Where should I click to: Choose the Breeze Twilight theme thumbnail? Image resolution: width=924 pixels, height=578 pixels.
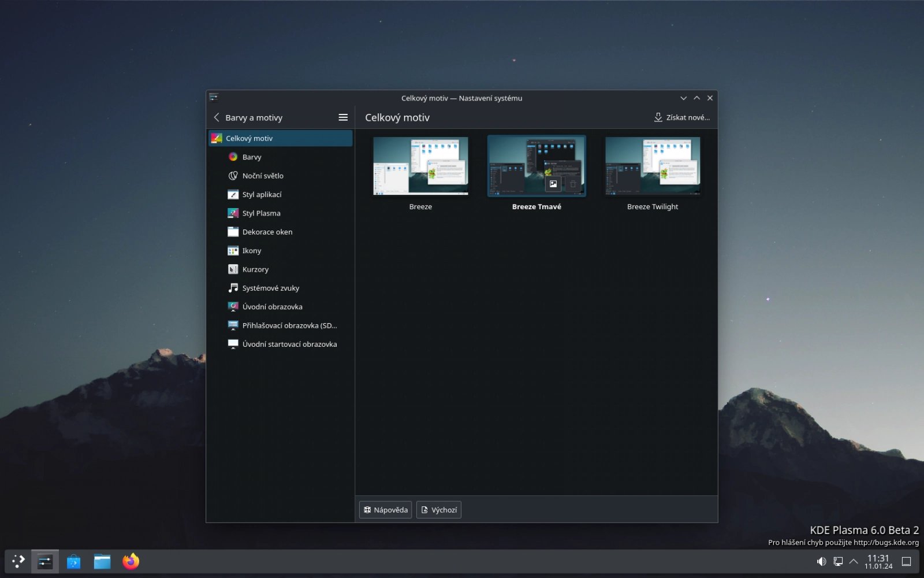coord(653,166)
